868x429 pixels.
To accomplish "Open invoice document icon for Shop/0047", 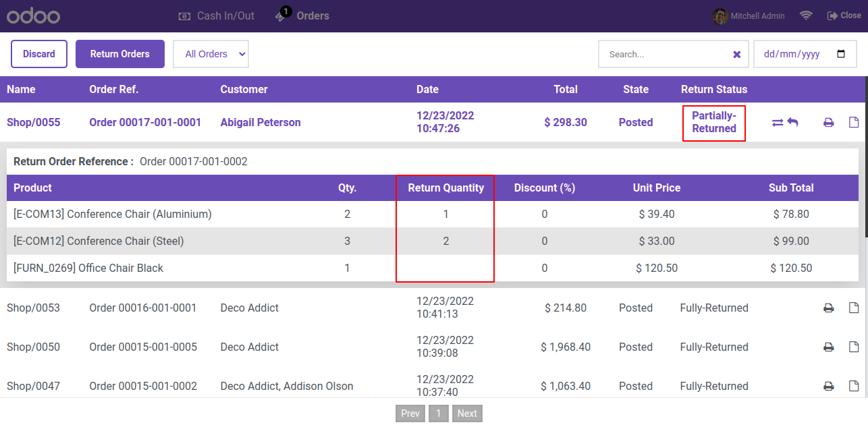I will 854,386.
